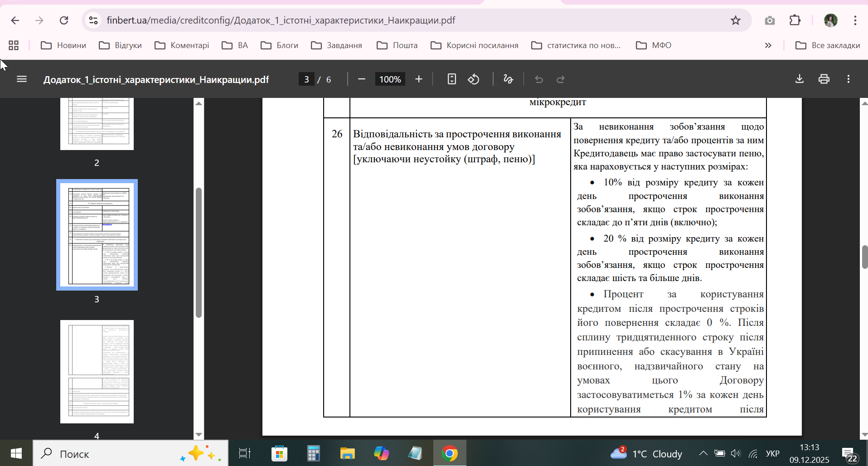This screenshot has width=868, height=466.
Task: Open the Chrome extensions menu
Action: pyautogui.click(x=795, y=20)
